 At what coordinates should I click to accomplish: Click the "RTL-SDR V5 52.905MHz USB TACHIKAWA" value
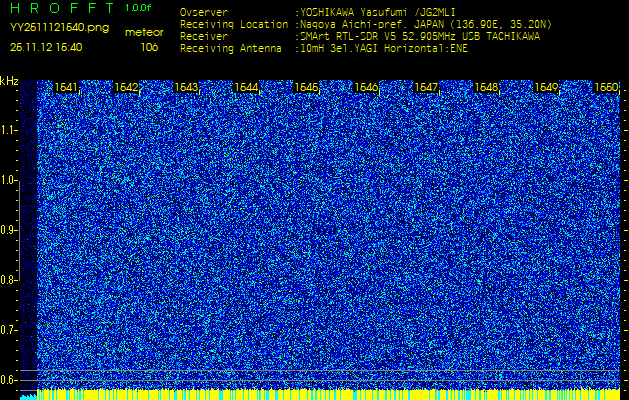click(437, 37)
